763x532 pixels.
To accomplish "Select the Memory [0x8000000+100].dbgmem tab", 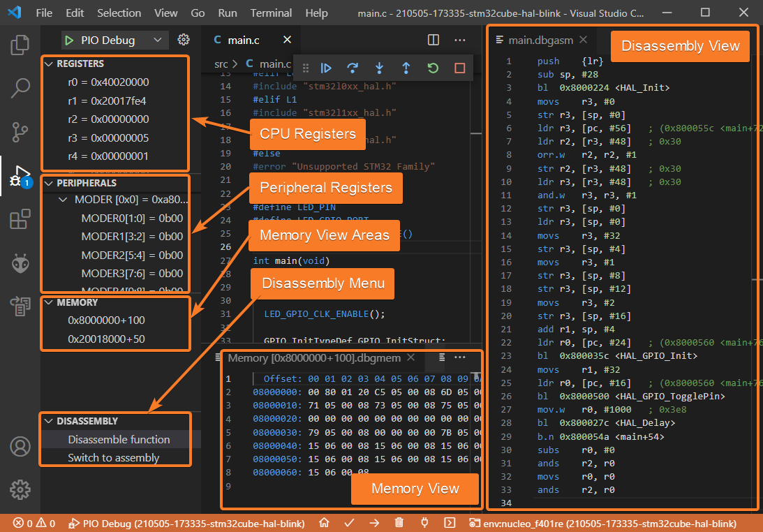I will click(x=314, y=358).
